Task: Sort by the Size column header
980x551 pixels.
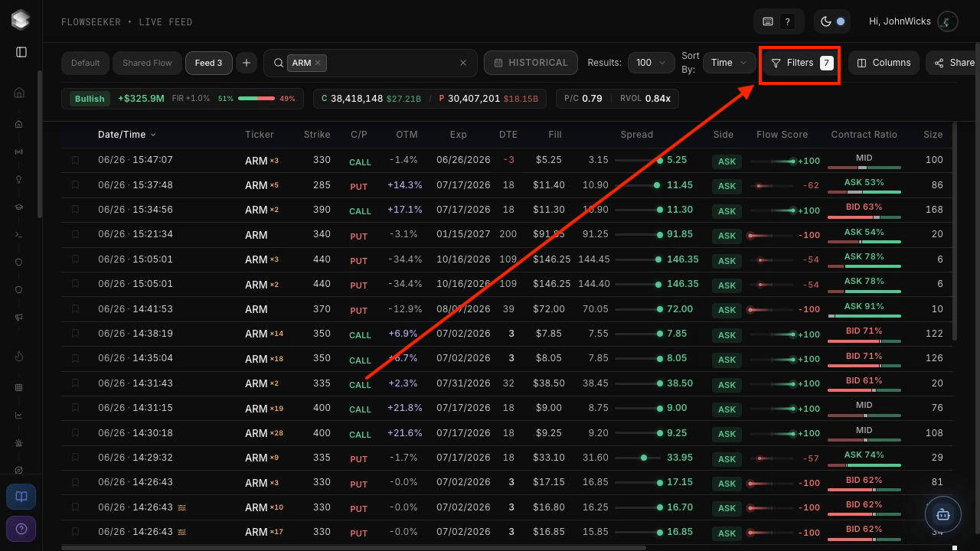Action: coord(933,135)
